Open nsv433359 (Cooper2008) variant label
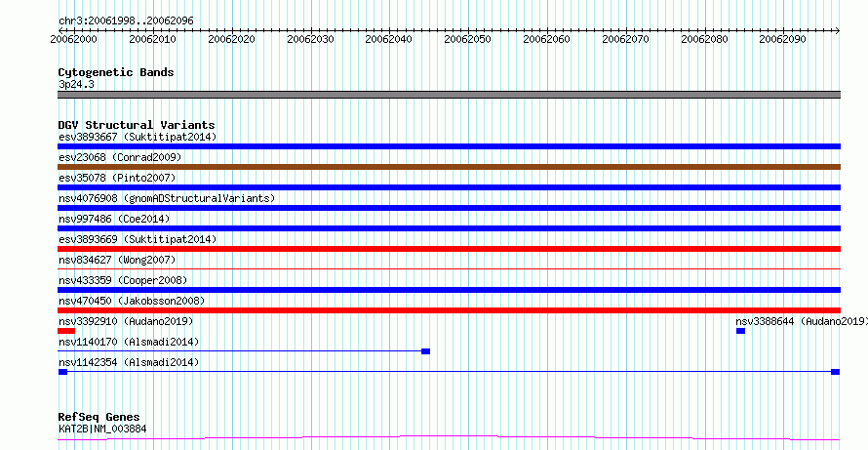This screenshot has width=868, height=450. click(123, 280)
